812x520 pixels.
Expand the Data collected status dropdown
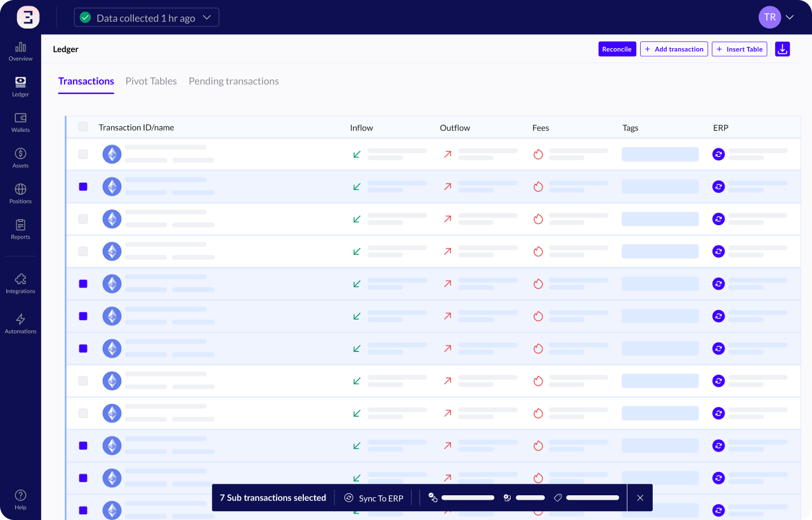[147, 18]
